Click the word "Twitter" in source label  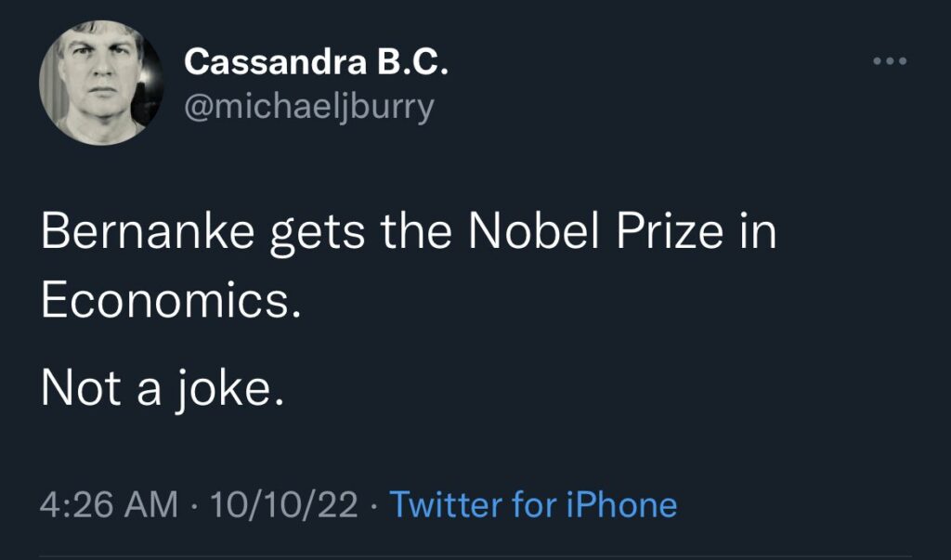(446, 505)
